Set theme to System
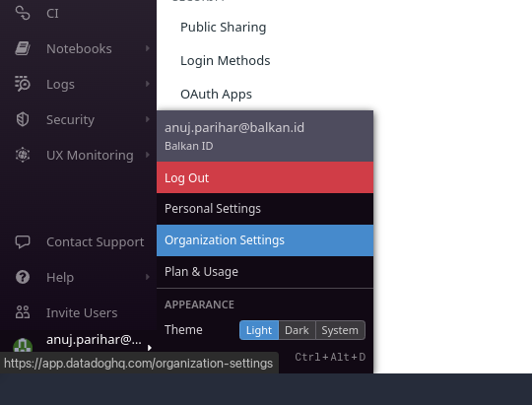532x405 pixels. [x=340, y=330]
